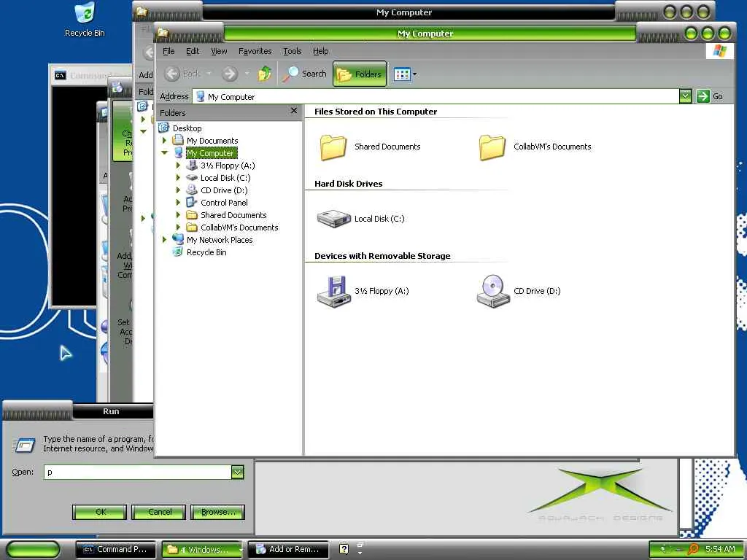
Task: Select 3½ Floppy (A:) drive icon
Action: coord(333,291)
